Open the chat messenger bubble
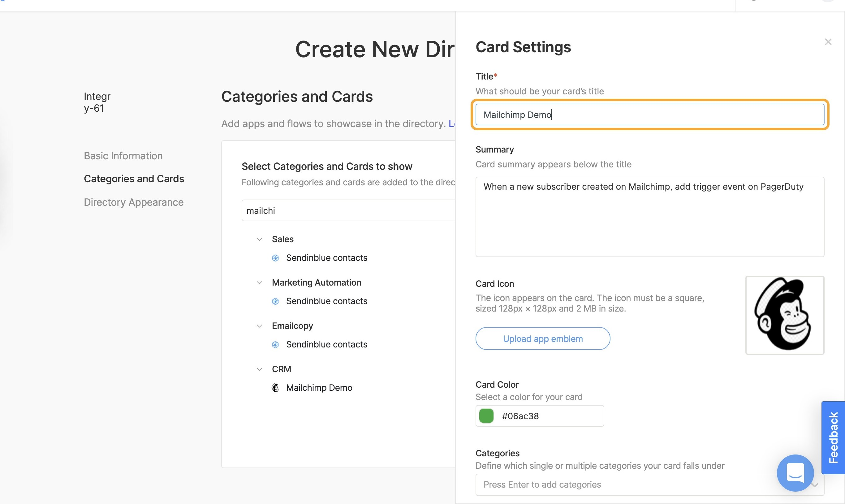The image size is (845, 504). pos(795,473)
